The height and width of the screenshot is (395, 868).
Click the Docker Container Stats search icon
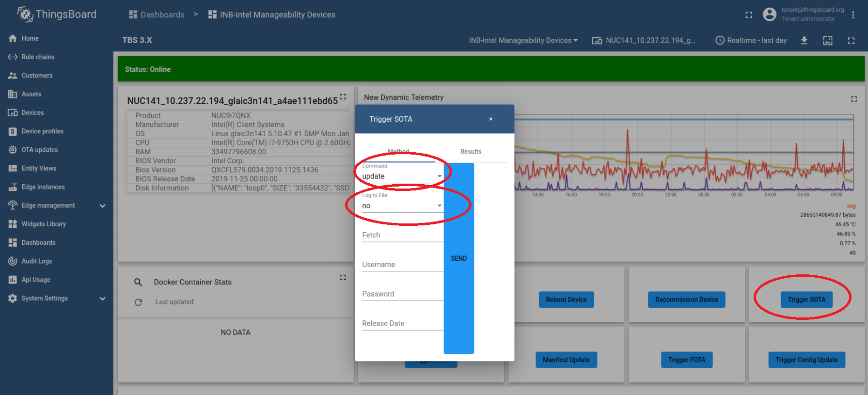point(138,282)
